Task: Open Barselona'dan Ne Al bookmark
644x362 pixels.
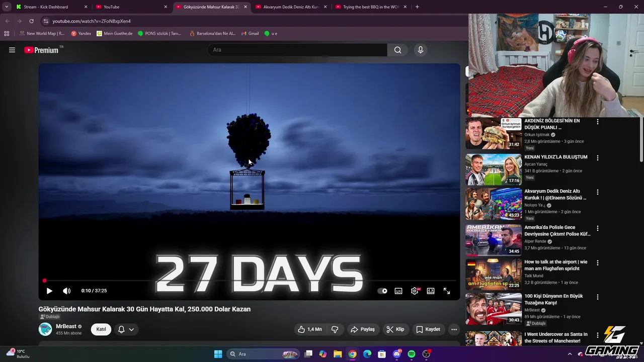Action: pos(212,34)
